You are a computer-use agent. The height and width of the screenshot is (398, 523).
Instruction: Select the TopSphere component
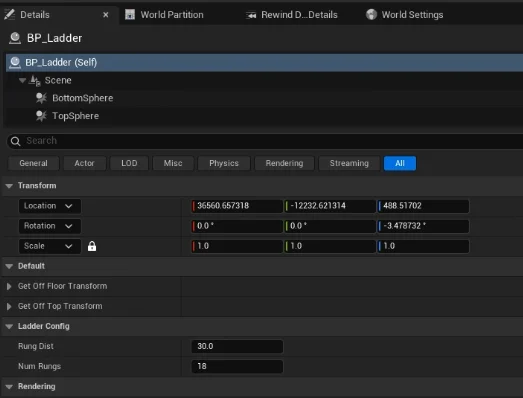[x=75, y=116]
